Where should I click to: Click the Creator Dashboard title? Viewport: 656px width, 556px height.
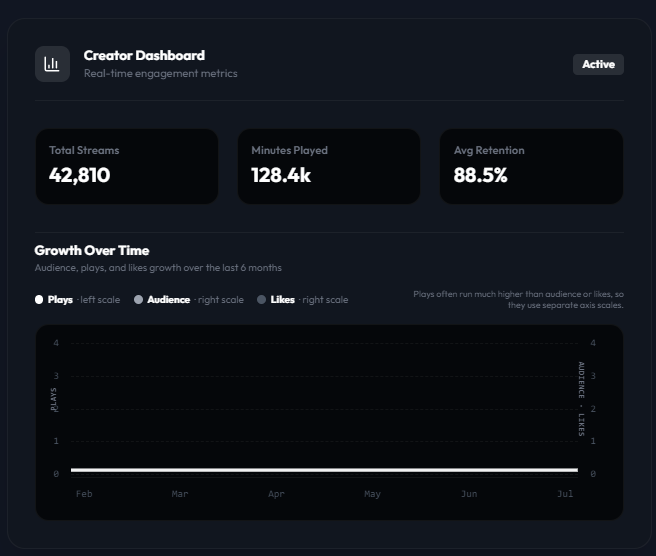click(x=144, y=55)
